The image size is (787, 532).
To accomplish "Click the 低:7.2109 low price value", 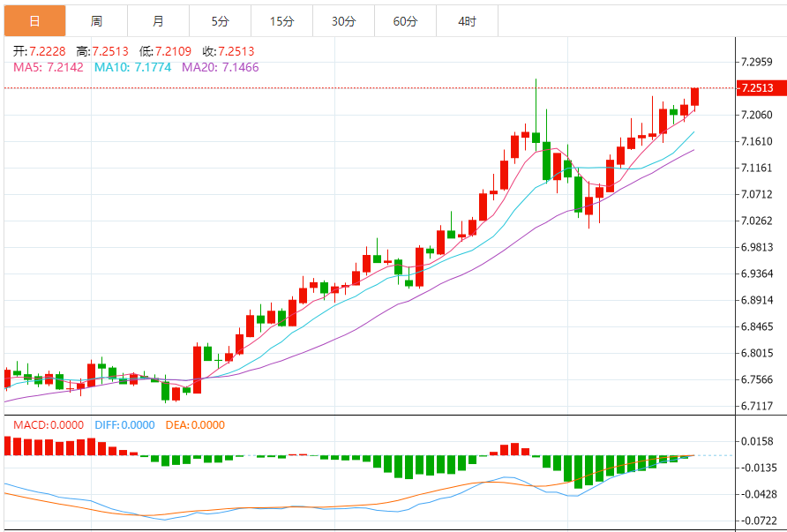I will tap(165, 51).
